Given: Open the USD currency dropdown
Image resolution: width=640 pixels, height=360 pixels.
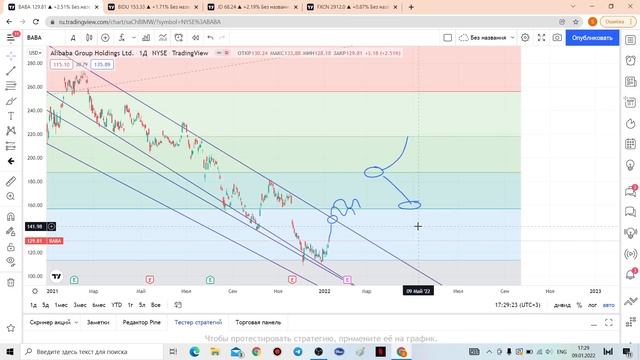Looking at the screenshot, I should 35,53.
